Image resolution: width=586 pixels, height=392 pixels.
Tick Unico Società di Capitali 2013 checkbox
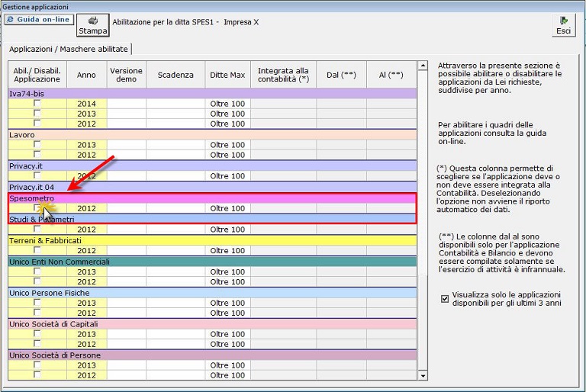point(37,334)
